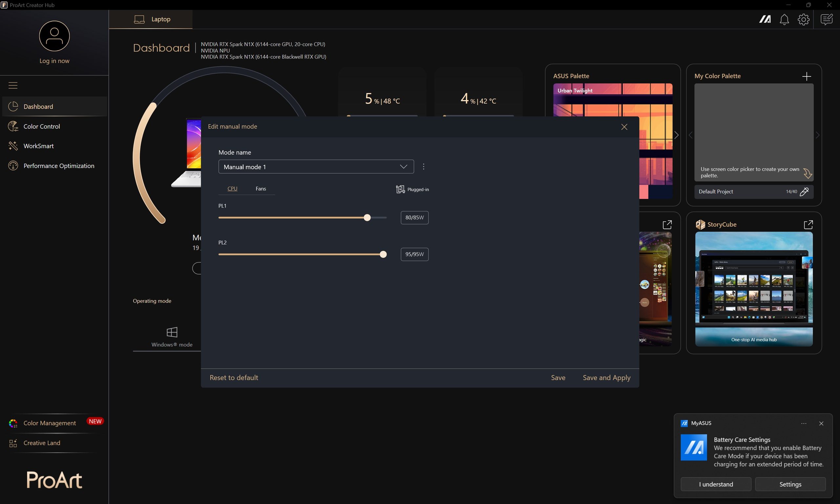Open external link icon left of StoryCube card
The image size is (840, 504).
point(667,224)
